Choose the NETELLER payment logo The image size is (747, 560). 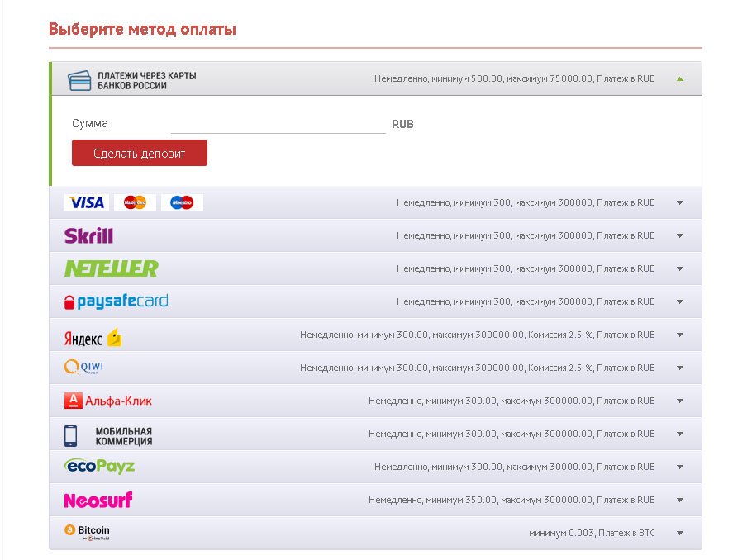(x=111, y=268)
